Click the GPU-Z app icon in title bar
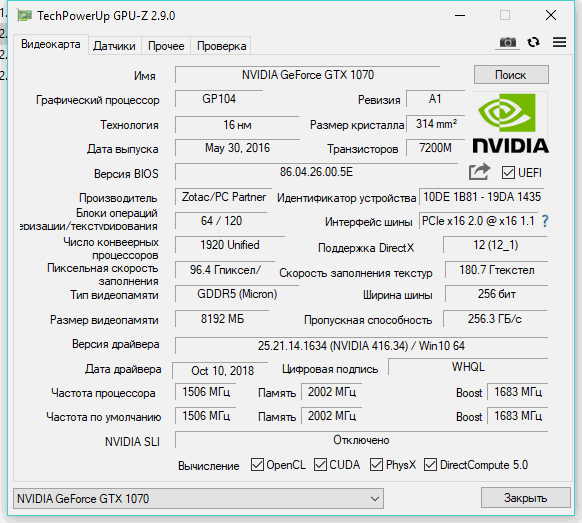 pos(24,16)
